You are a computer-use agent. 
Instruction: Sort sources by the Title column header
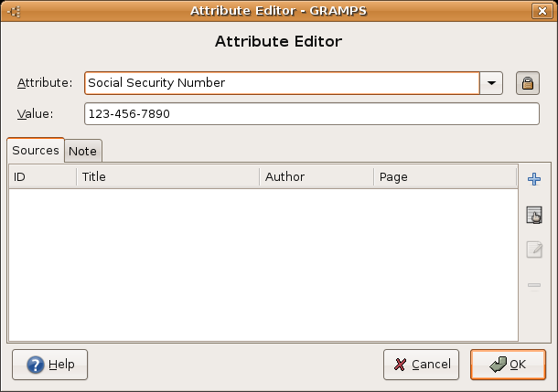point(167,176)
